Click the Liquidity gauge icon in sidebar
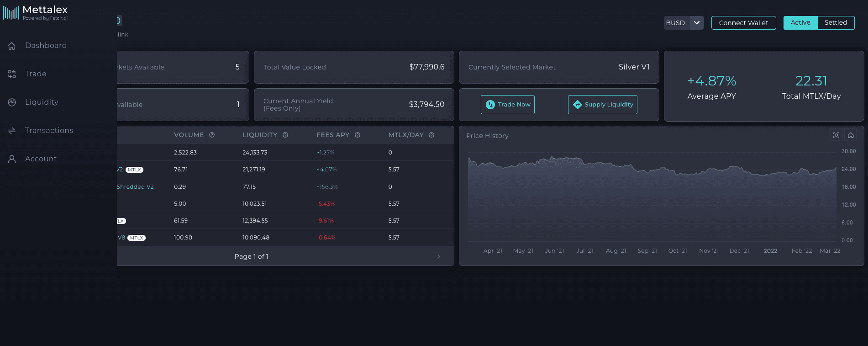The width and height of the screenshot is (868, 346). [12, 102]
